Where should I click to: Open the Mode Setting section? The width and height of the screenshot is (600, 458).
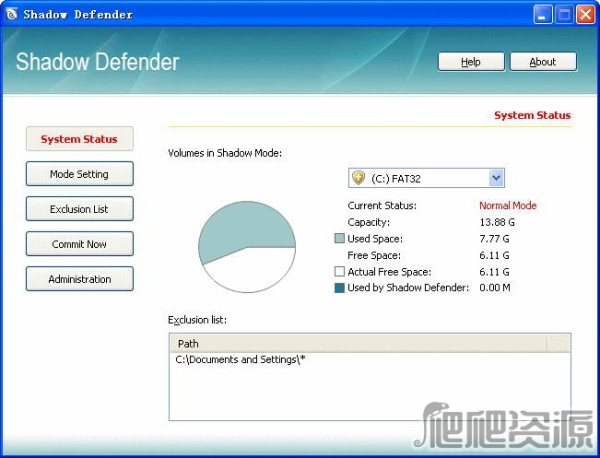pyautogui.click(x=79, y=174)
